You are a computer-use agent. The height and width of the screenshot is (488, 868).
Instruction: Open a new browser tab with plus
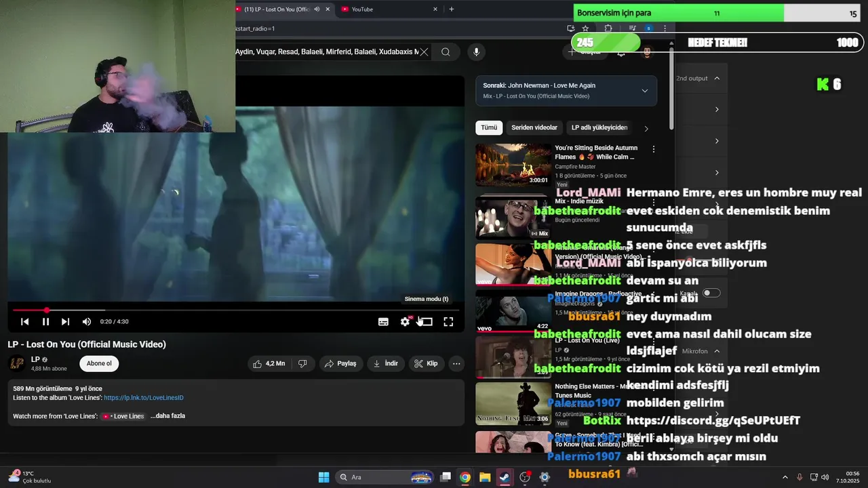pyautogui.click(x=452, y=9)
